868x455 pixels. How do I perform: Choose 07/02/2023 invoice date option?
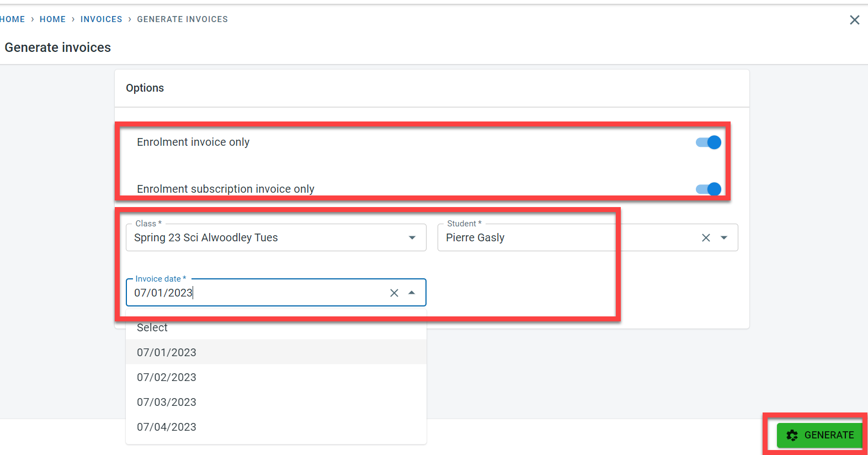[167, 377]
